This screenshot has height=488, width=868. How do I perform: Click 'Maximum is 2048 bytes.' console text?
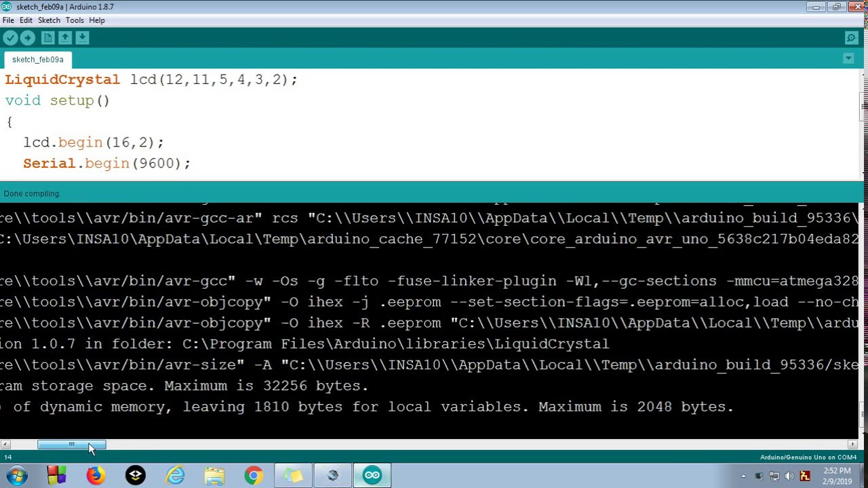[x=636, y=407]
